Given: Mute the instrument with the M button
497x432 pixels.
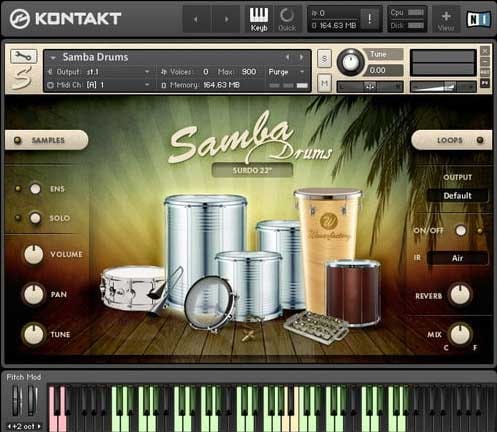Looking at the screenshot, I should [x=324, y=83].
